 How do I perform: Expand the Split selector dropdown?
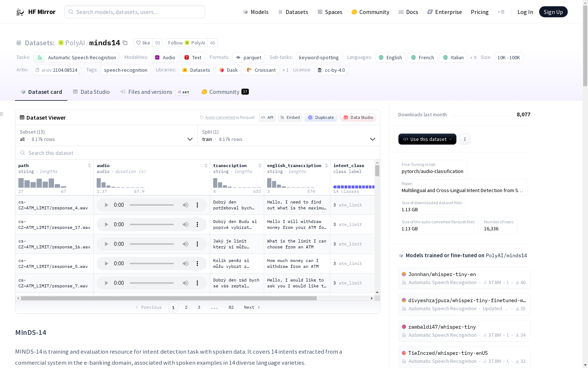pos(289,135)
